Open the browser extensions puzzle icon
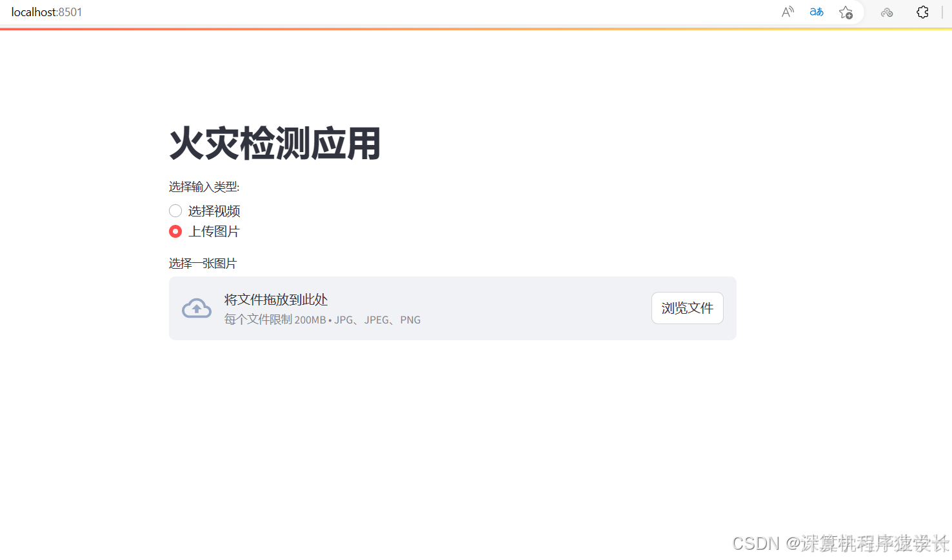The width and height of the screenshot is (952, 560). coord(922,12)
